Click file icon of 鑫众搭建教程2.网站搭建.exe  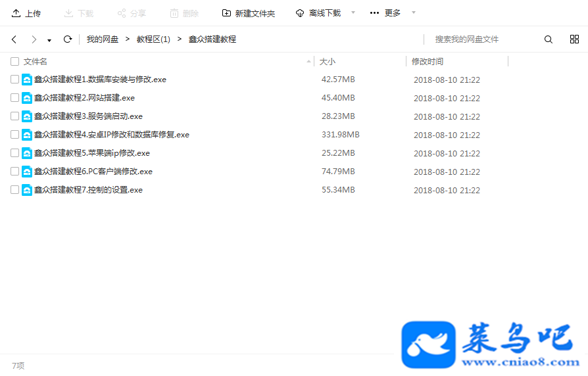point(26,98)
